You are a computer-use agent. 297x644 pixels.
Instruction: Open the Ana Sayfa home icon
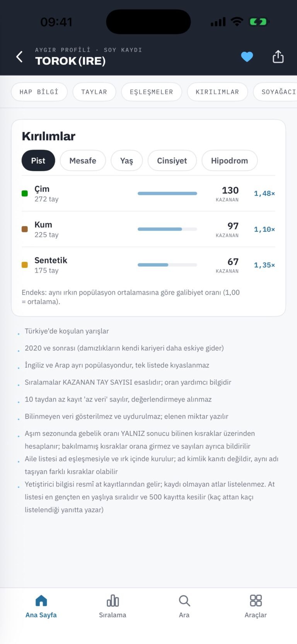[x=41, y=600]
